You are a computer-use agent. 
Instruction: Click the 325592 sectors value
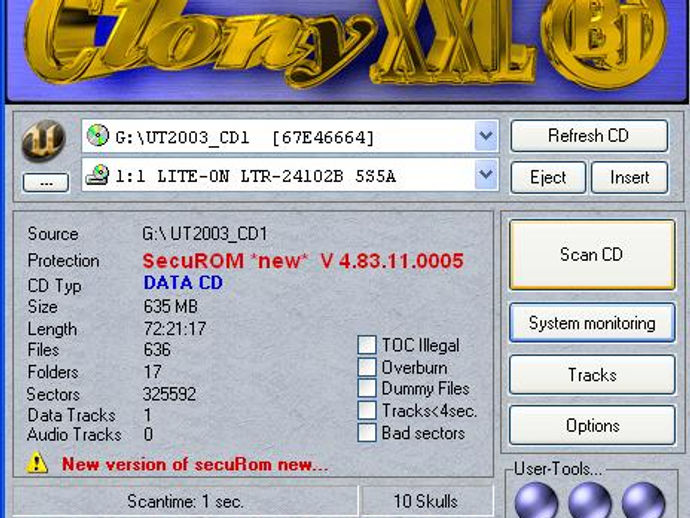coord(169,394)
